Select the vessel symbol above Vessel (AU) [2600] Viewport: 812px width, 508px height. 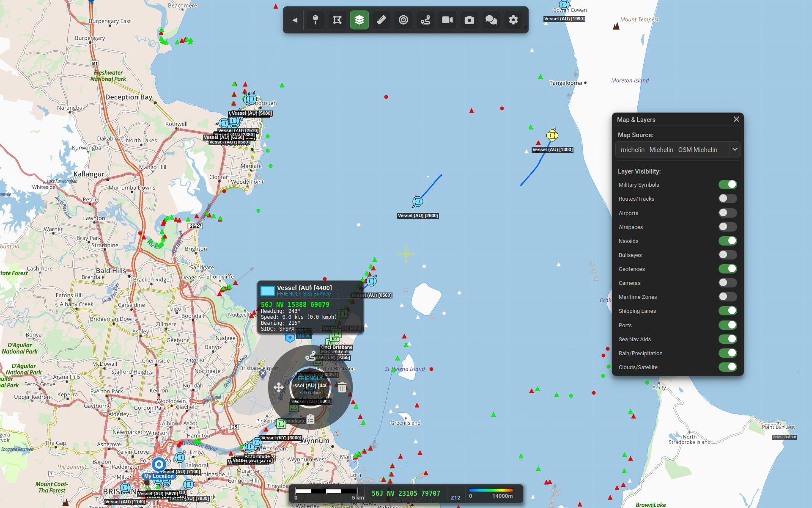click(x=417, y=202)
